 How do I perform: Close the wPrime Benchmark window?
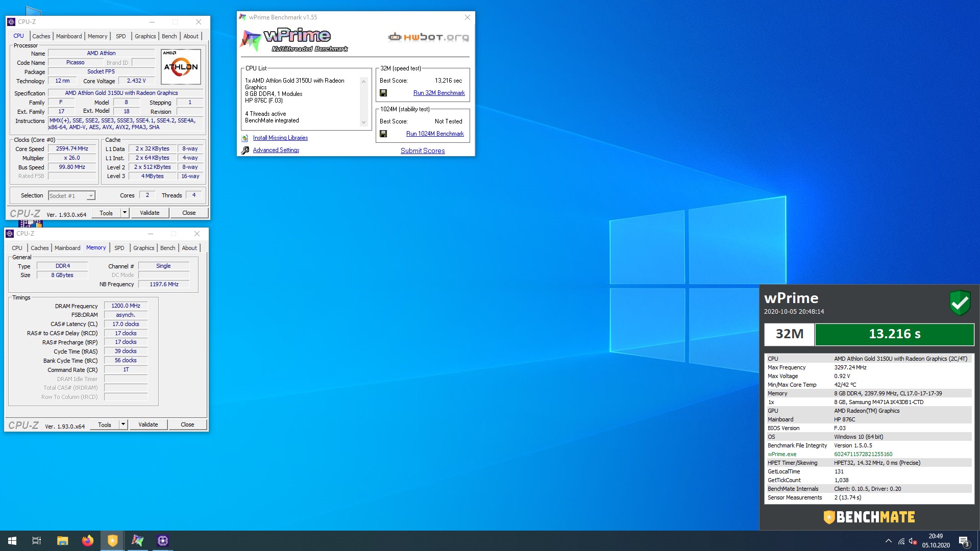pos(467,17)
